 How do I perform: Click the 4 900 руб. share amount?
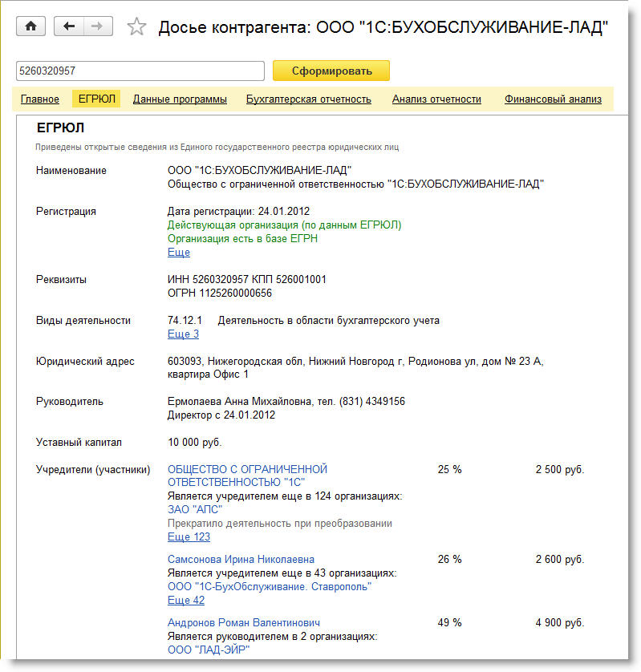tap(560, 623)
